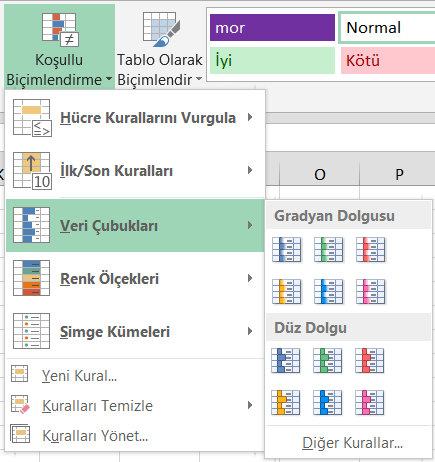This screenshot has width=435, height=462.
Task: Apply orange solid fill data bar
Action: (286, 403)
